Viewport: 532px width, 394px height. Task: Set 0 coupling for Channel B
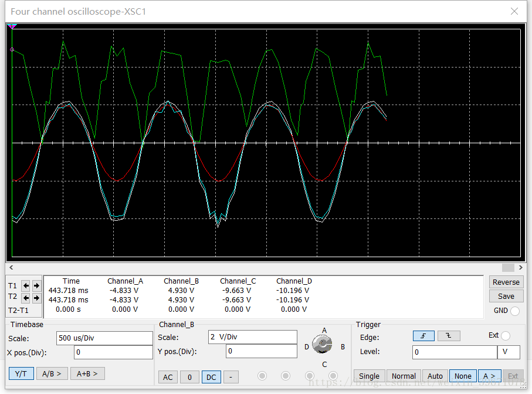pos(189,377)
